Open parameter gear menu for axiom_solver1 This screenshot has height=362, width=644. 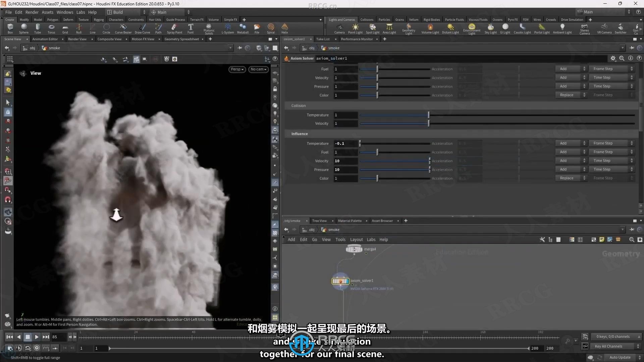(x=613, y=58)
